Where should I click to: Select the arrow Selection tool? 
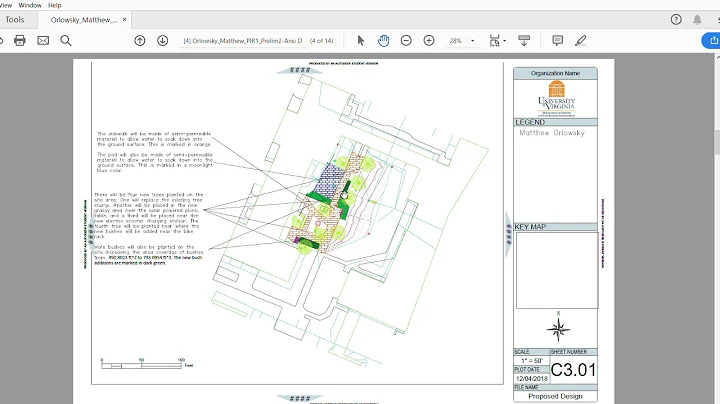pyautogui.click(x=360, y=40)
